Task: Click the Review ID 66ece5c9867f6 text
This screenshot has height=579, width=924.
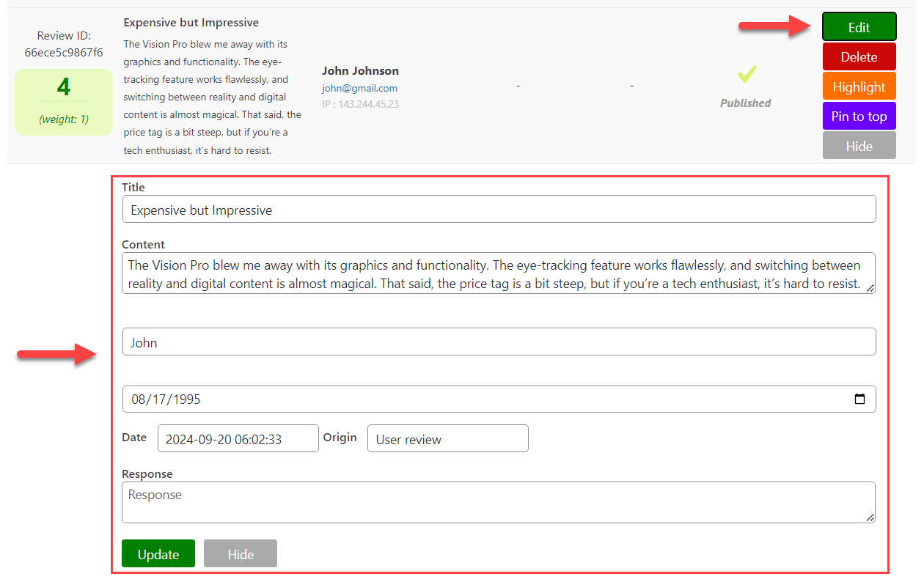Action: tap(64, 44)
